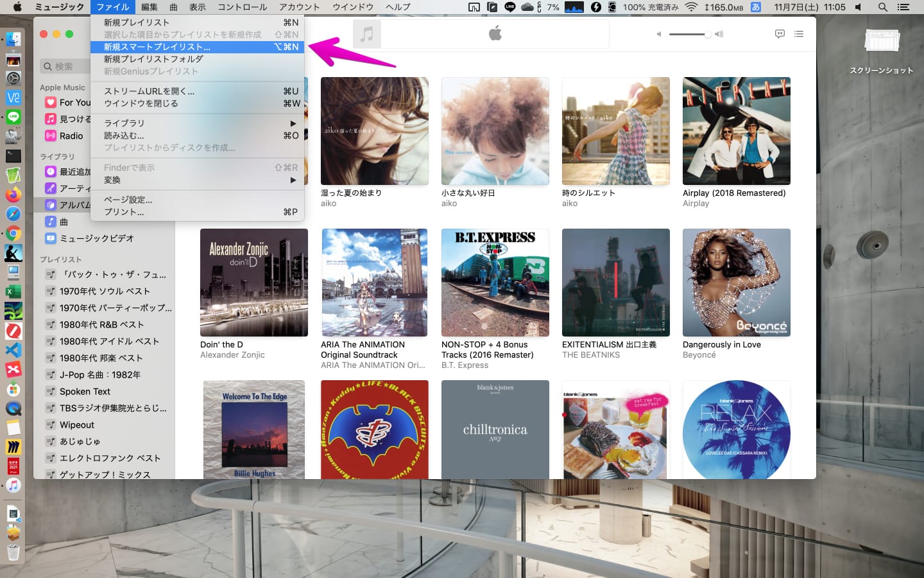
Task: Adjust the volume slider in Music window
Action: click(690, 34)
